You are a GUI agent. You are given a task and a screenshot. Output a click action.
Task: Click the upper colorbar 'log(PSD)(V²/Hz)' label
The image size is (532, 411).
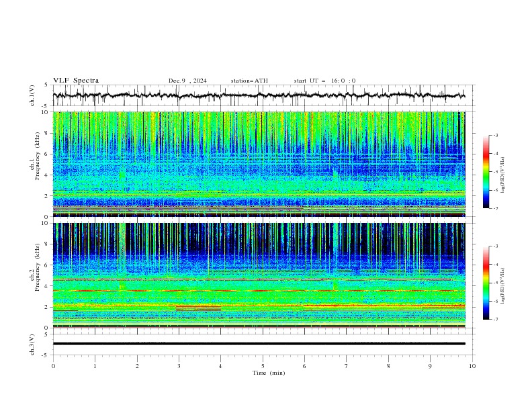point(503,175)
